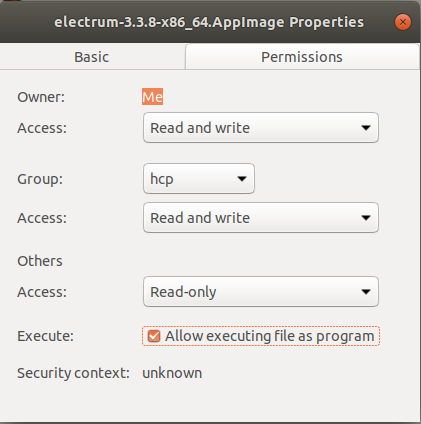Uncheck the Allow executing file checkbox
Viewport: 421px width, 424px height.
pyautogui.click(x=154, y=336)
